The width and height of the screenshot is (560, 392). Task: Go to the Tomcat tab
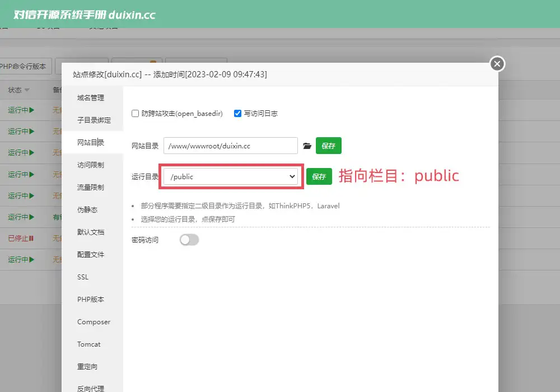click(x=89, y=344)
